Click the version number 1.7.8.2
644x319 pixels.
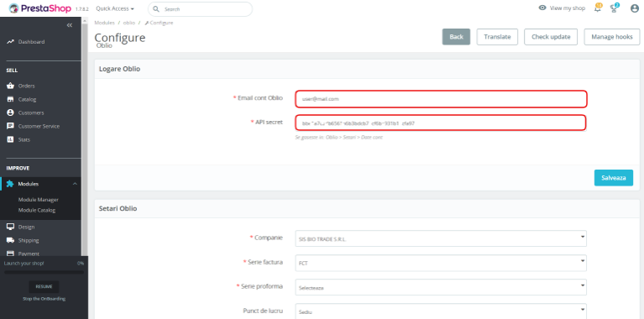82,9
